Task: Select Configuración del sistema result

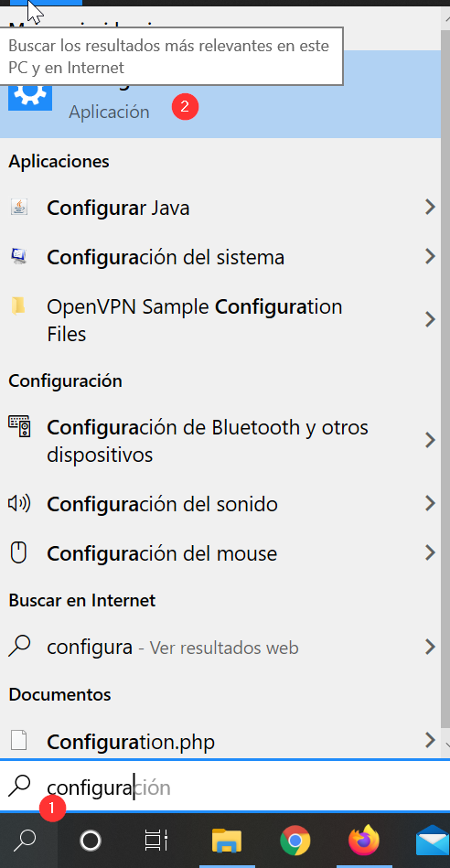Action: (220, 257)
